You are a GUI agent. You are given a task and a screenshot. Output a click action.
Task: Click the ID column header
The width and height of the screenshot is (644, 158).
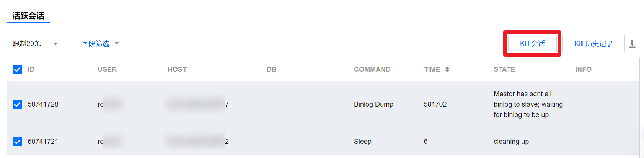tap(31, 69)
